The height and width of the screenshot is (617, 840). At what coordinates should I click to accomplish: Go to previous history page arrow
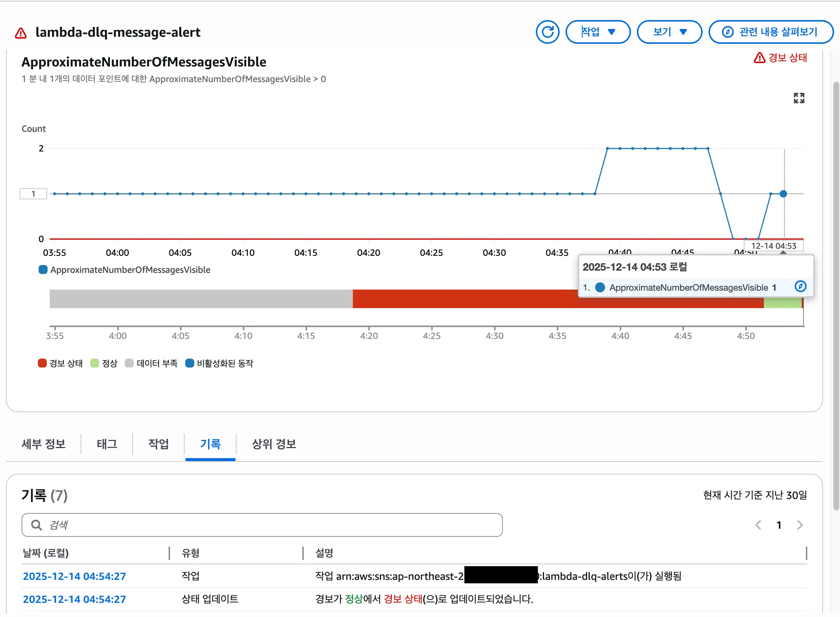pos(758,525)
